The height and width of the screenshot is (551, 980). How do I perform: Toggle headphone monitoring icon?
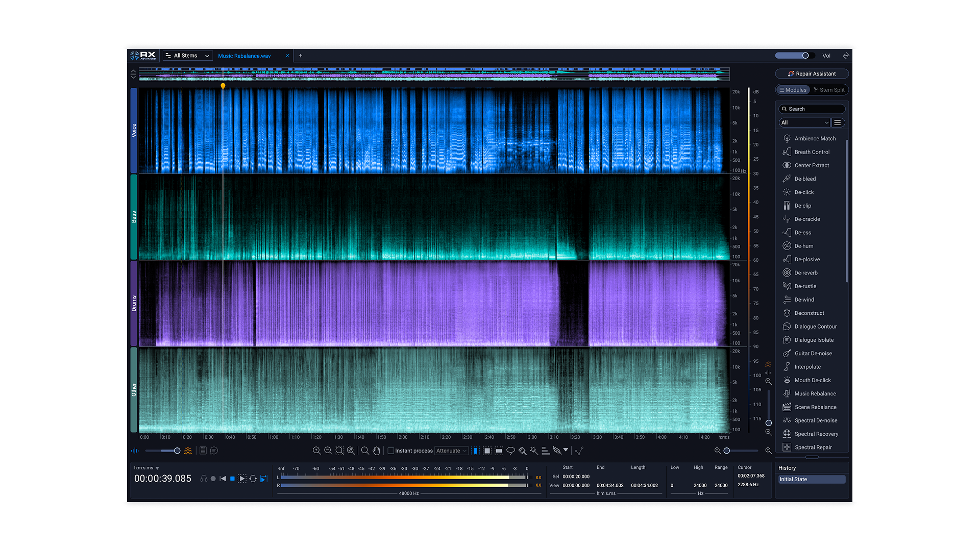[204, 479]
